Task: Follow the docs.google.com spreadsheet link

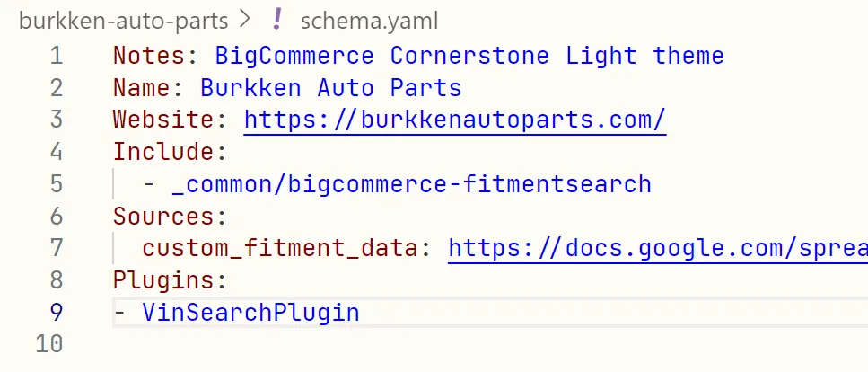Action: point(657,248)
